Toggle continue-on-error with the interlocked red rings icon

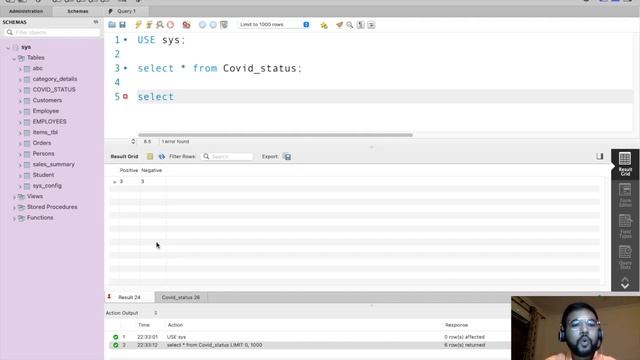[187, 25]
